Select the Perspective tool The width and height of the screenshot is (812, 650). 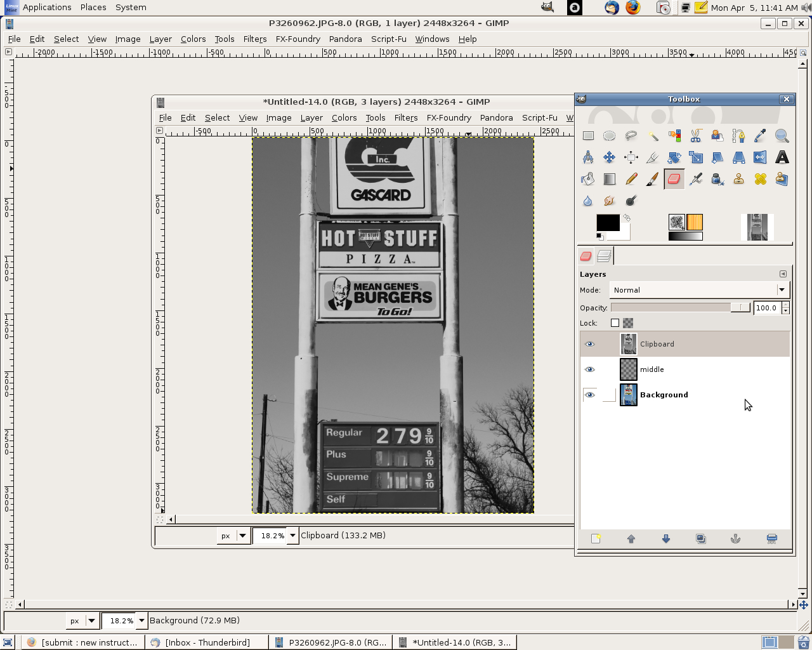[x=739, y=157]
